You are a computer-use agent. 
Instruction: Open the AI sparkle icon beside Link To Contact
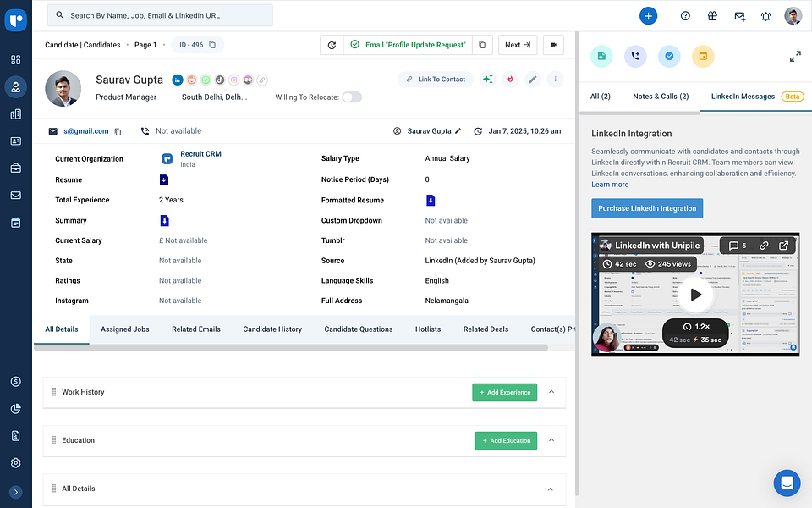click(488, 79)
